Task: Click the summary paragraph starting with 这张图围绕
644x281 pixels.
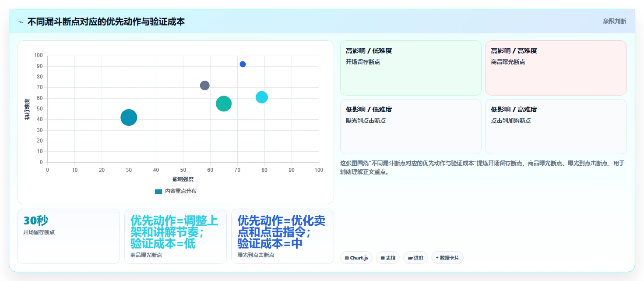Action: (482, 168)
